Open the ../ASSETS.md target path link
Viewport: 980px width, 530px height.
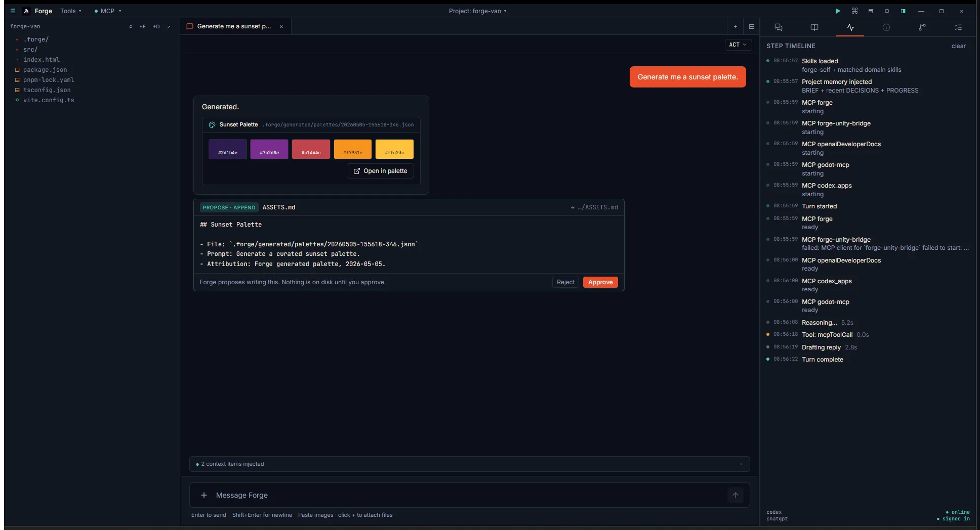point(594,207)
